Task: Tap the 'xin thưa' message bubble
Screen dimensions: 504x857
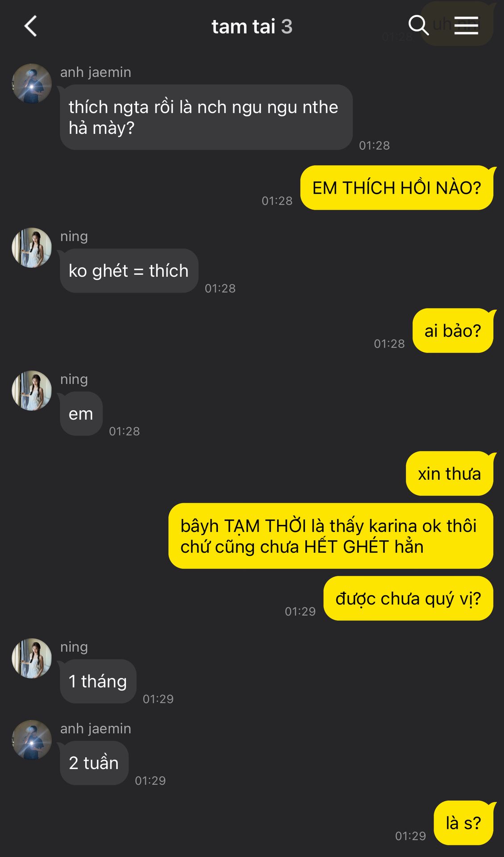Action: pyautogui.click(x=450, y=473)
